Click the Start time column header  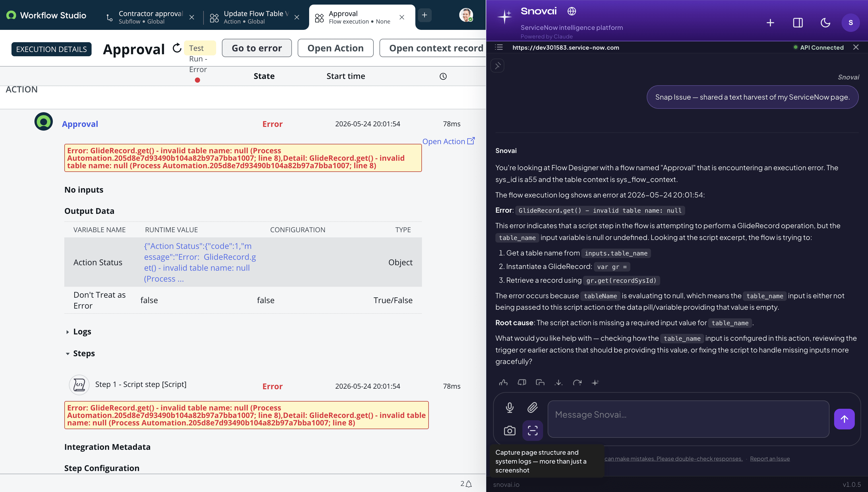[346, 76]
